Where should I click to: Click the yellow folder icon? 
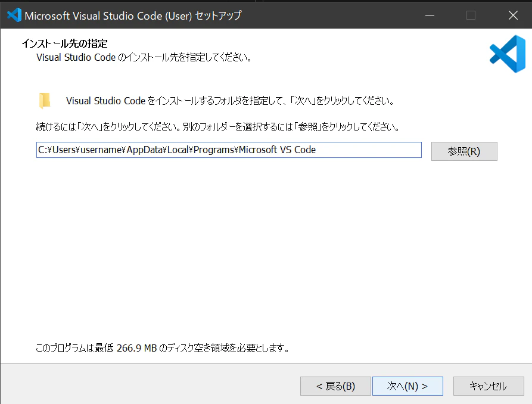point(45,101)
